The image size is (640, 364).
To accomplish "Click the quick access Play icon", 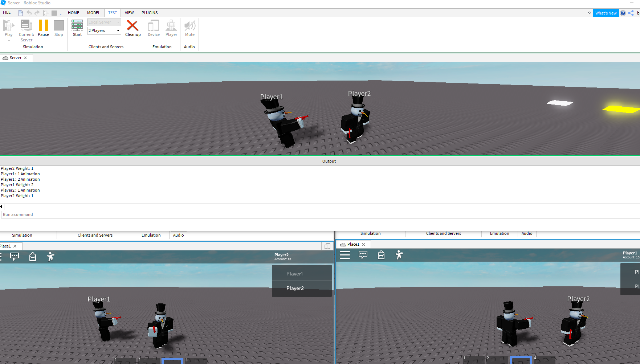I will [x=45, y=13].
